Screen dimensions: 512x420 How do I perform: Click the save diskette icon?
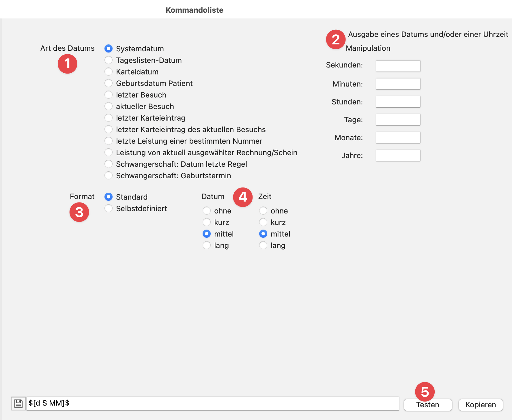[x=18, y=403]
